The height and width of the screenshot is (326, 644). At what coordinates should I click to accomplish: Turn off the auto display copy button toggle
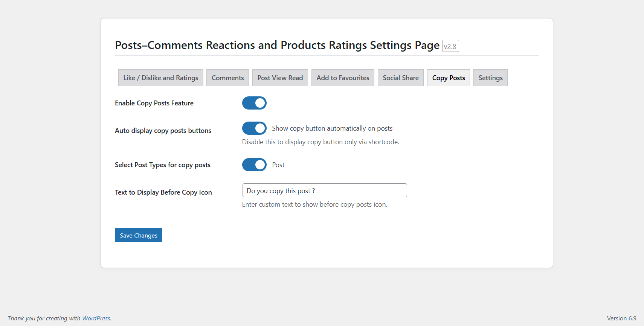coord(254,128)
